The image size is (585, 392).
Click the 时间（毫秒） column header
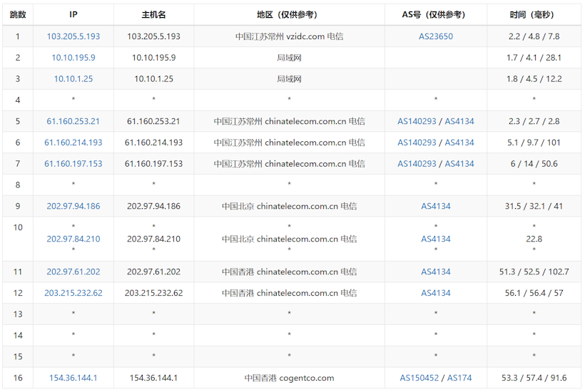click(x=534, y=15)
